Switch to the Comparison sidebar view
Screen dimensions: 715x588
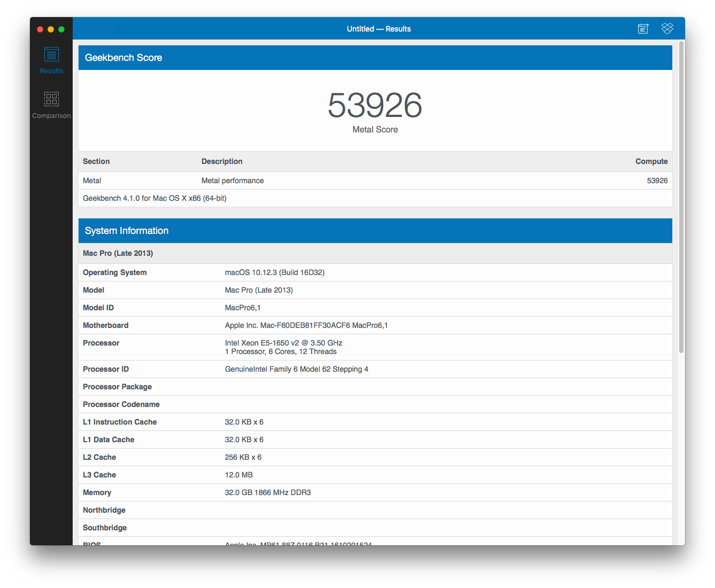tap(51, 105)
